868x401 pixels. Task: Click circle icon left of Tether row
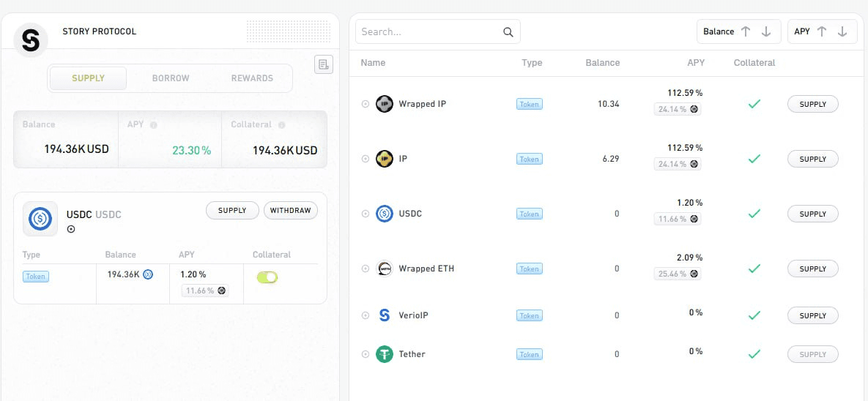tap(366, 354)
